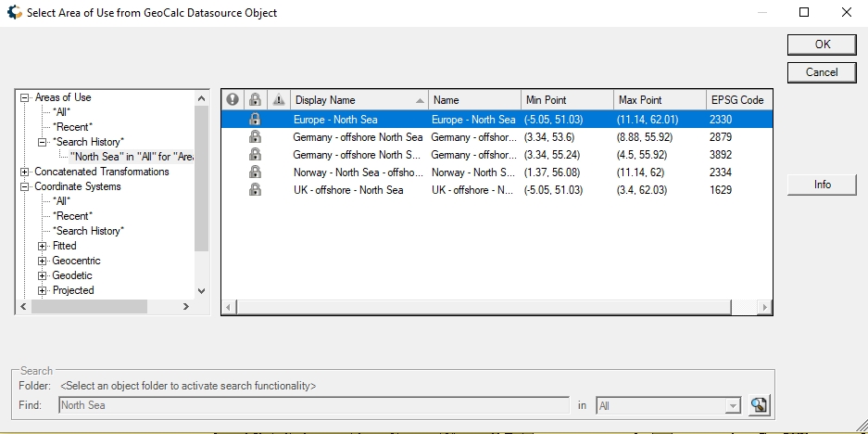Viewport: 868px width, 434px height.
Task: Collapse Search History under Areas of Use
Action: pos(42,142)
